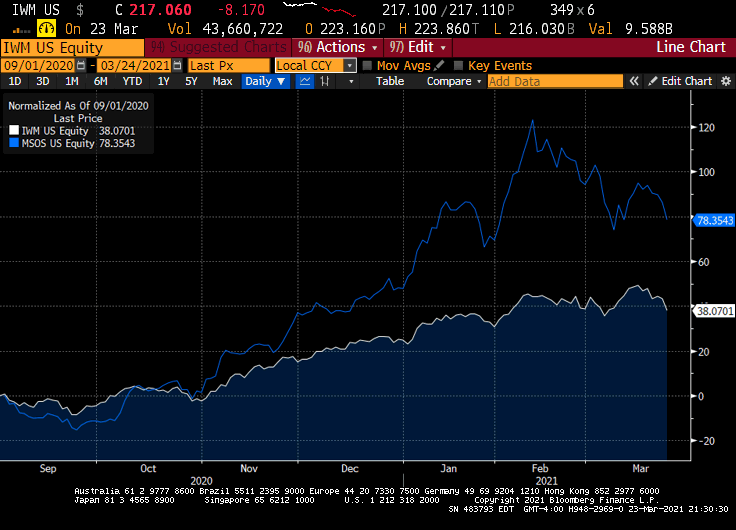Select the bar chart type icon
736x530 pixels.
coord(324,81)
